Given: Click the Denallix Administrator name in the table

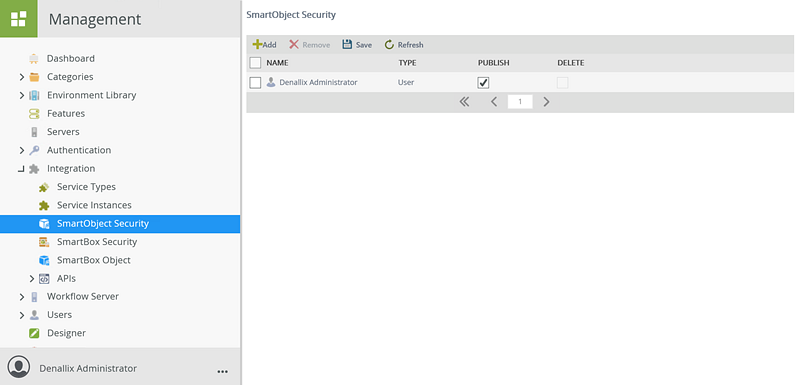Looking at the screenshot, I should pos(318,82).
